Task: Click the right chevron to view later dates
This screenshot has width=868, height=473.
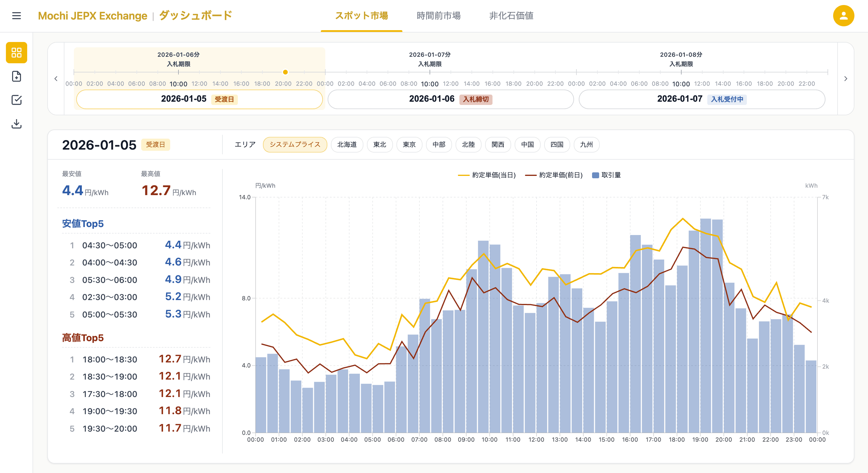Action: [x=846, y=78]
